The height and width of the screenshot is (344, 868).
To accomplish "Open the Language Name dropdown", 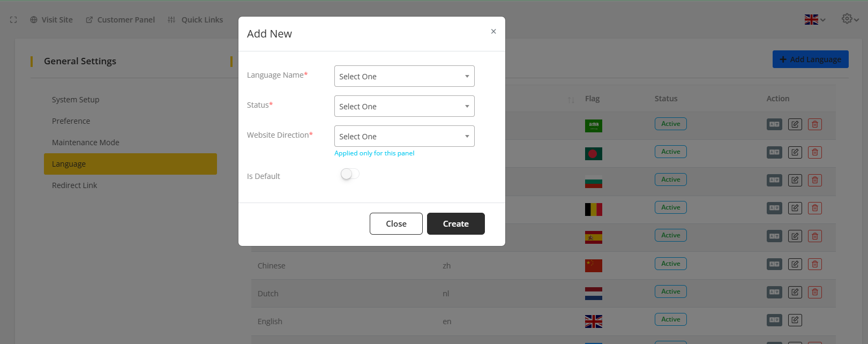I will (404, 76).
